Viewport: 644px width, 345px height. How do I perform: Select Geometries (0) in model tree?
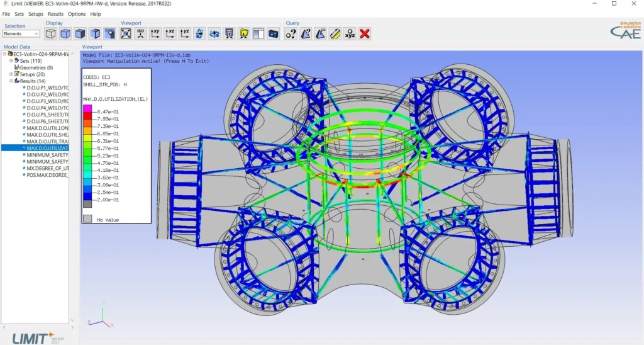(x=36, y=67)
